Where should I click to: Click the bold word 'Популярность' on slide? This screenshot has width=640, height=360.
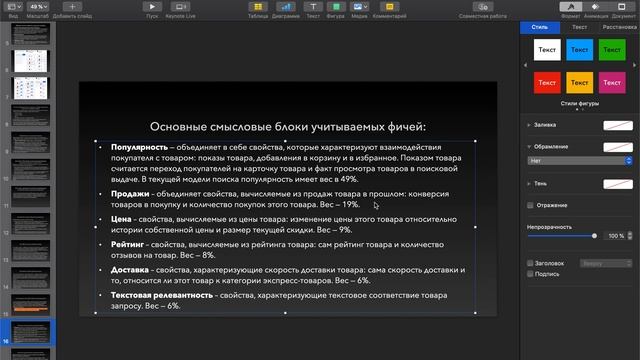139,147
